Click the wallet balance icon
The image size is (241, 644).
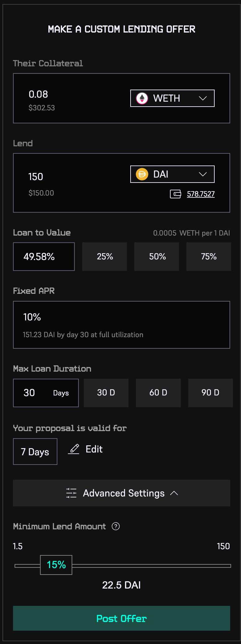pyautogui.click(x=175, y=194)
